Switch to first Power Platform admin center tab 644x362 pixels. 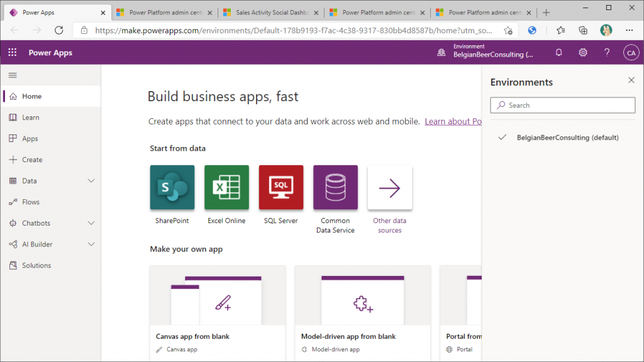tap(164, 13)
